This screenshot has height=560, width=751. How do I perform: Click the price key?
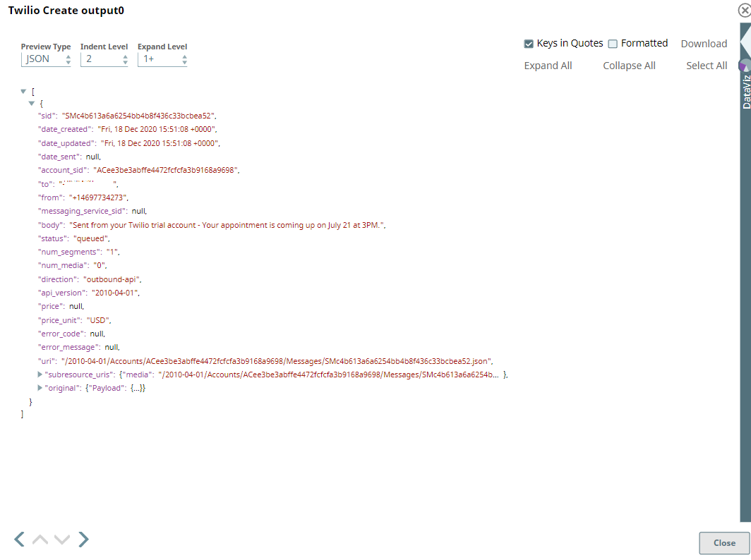[x=52, y=306]
